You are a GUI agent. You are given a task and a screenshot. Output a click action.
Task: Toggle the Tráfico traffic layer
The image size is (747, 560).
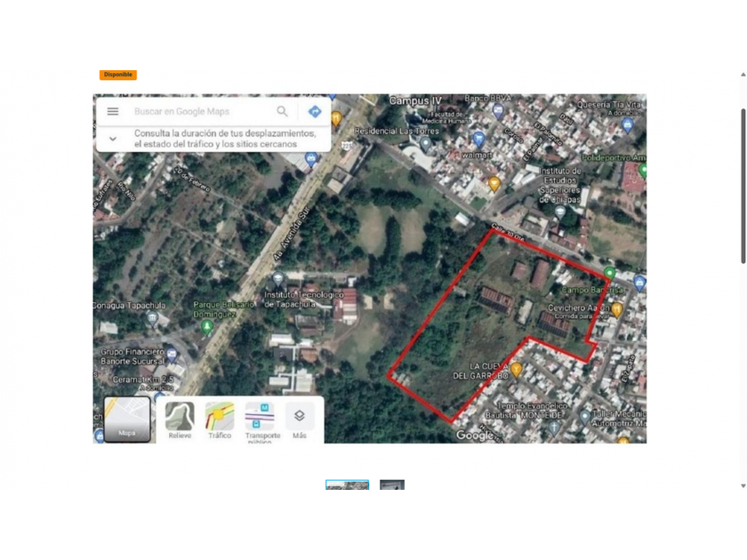pyautogui.click(x=220, y=417)
